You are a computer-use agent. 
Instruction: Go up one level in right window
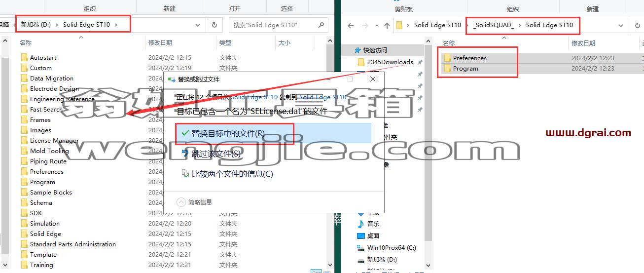click(387, 25)
